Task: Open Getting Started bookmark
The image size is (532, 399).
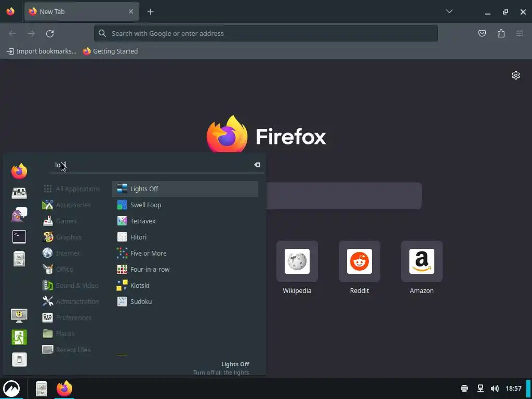Action: pos(111,51)
